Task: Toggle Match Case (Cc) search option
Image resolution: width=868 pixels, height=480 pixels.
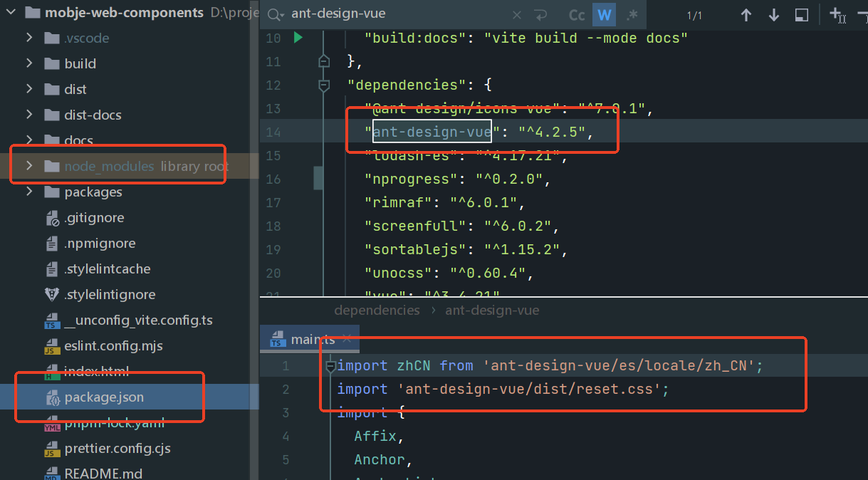Action: 577,15
